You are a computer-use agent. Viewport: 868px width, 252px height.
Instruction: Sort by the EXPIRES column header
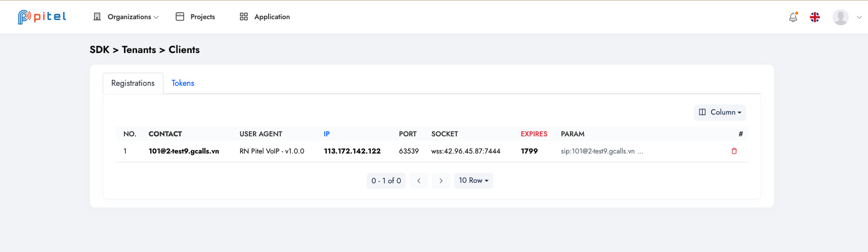534,134
